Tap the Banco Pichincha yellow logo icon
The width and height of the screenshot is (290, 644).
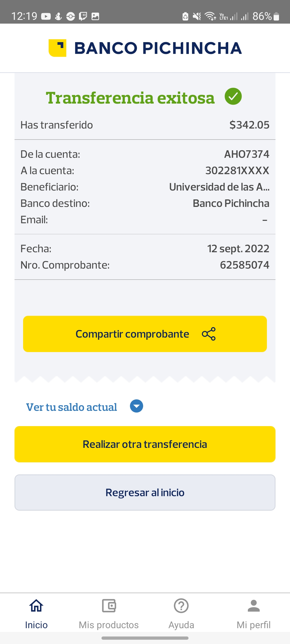57,48
